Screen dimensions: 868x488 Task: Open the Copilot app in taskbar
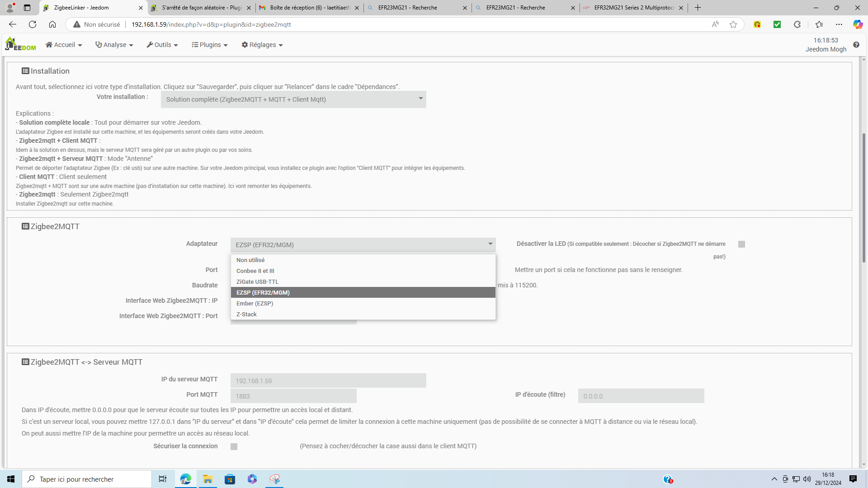point(252,479)
